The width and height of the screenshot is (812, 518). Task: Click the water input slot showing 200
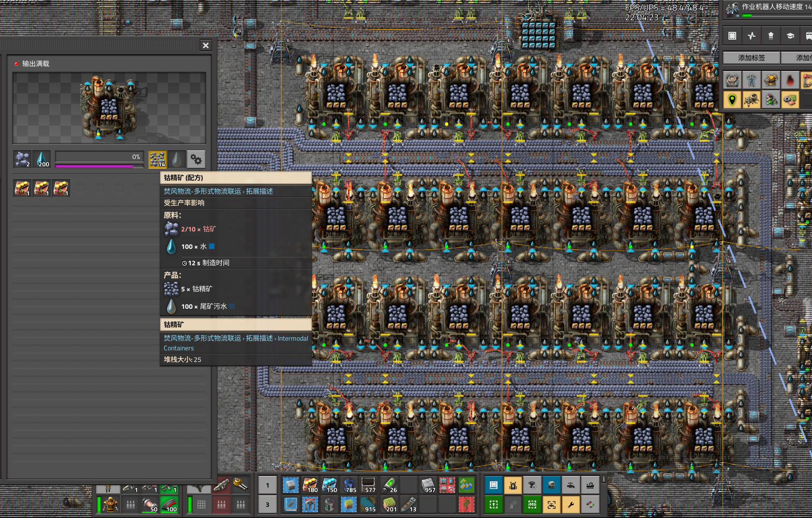click(x=42, y=159)
